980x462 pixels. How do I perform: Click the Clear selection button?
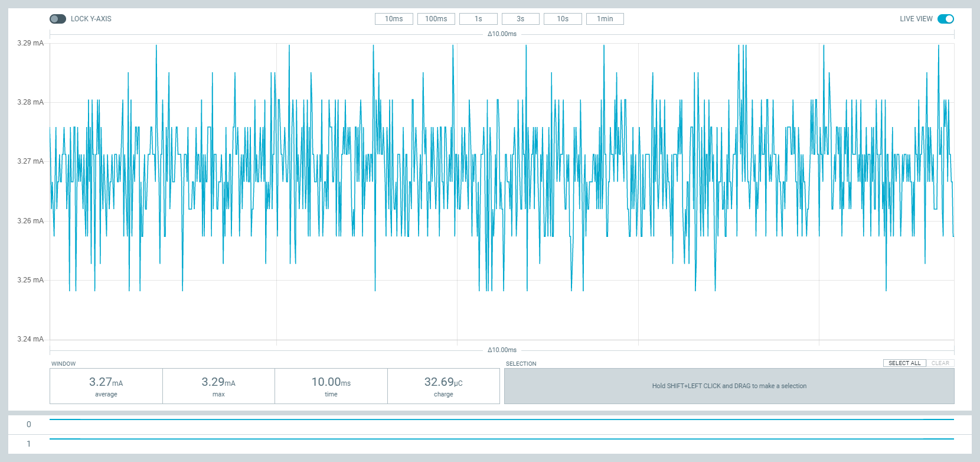[x=940, y=363]
